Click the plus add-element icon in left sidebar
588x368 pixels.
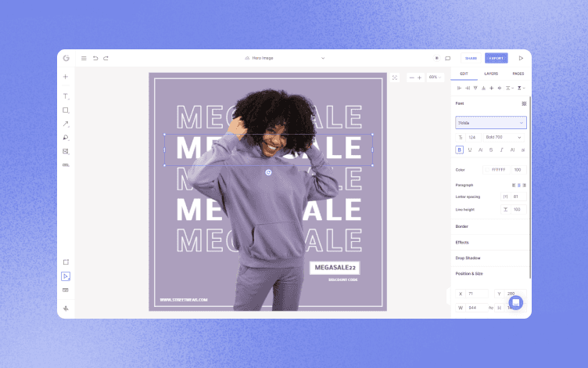[x=66, y=77]
